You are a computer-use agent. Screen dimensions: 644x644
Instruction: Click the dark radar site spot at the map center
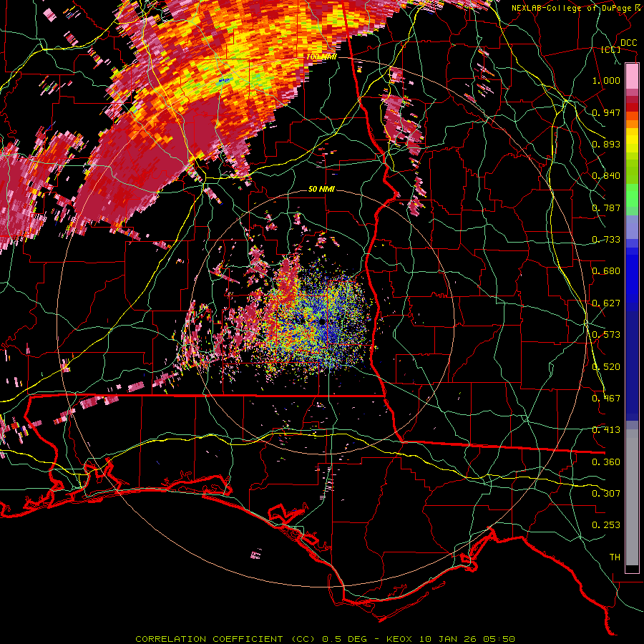(x=321, y=321)
